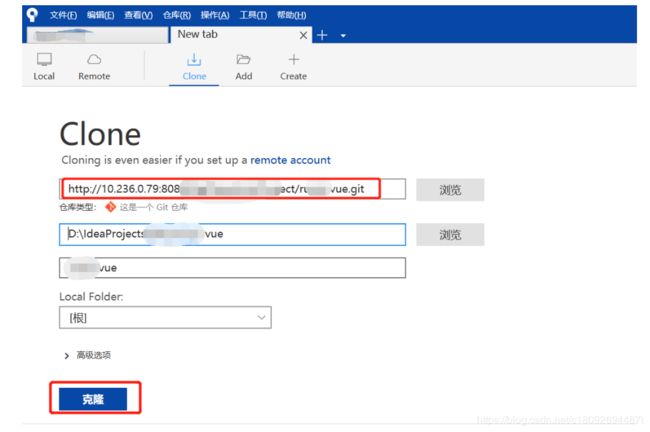
Task: Click the SourceTree logo icon
Action: point(32,15)
